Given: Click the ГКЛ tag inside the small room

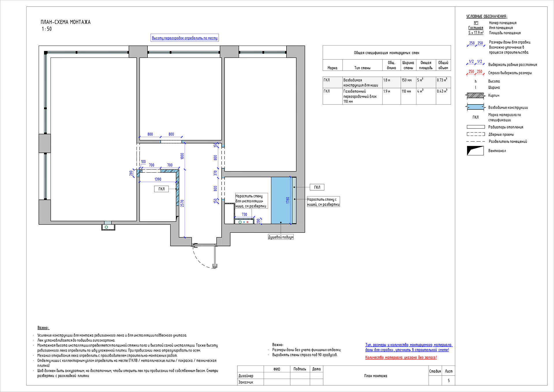Looking at the screenshot, I should [161, 189].
